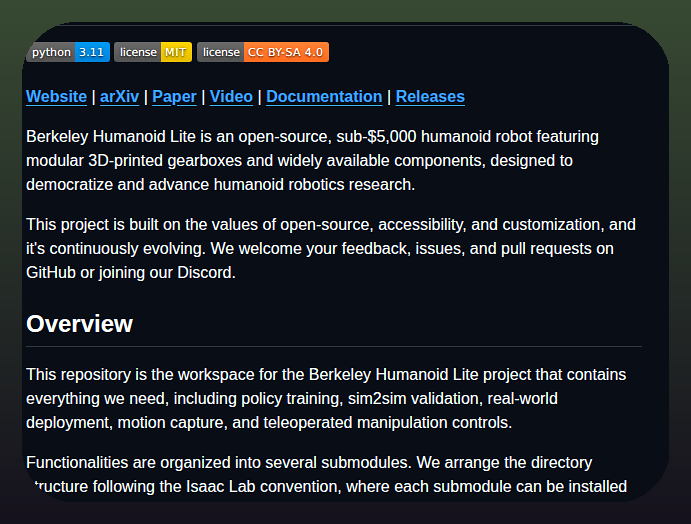Click the python 3.11 badge
This screenshot has height=524, width=691.
(68, 52)
